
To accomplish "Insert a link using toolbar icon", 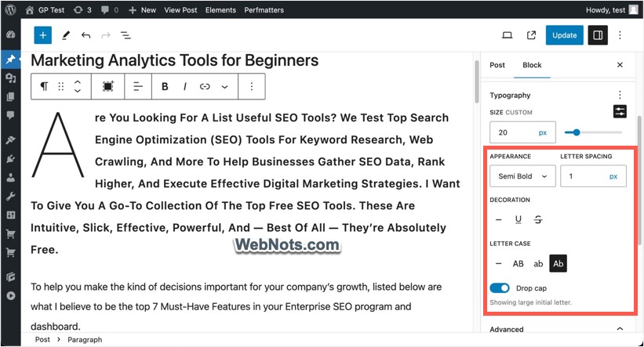I will (205, 87).
